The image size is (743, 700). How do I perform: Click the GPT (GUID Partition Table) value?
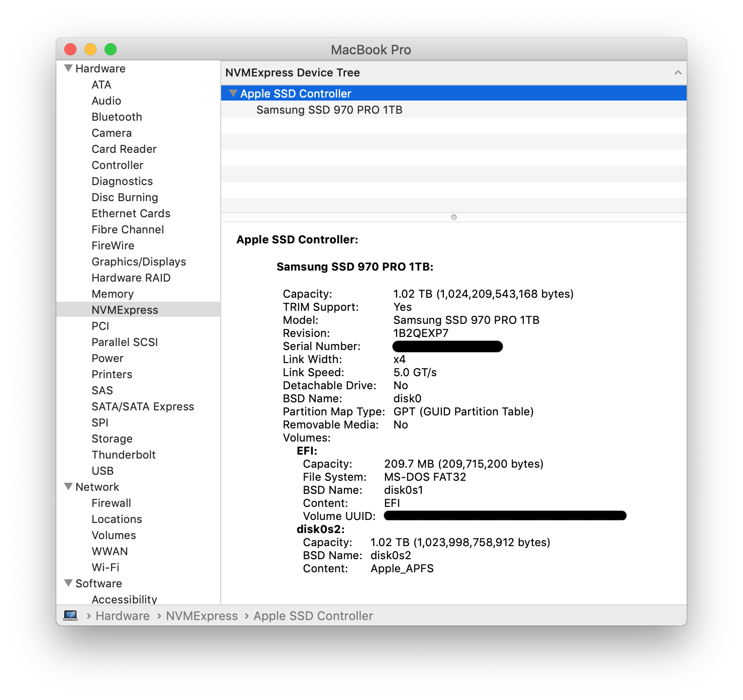tap(463, 411)
